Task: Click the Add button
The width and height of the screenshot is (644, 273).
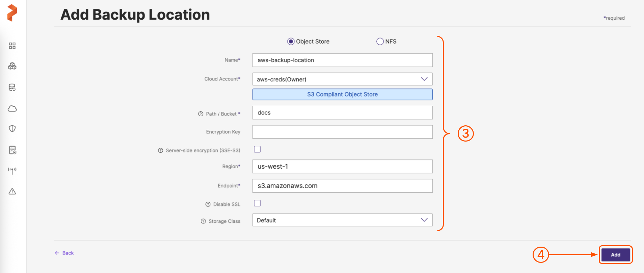Action: [615, 255]
